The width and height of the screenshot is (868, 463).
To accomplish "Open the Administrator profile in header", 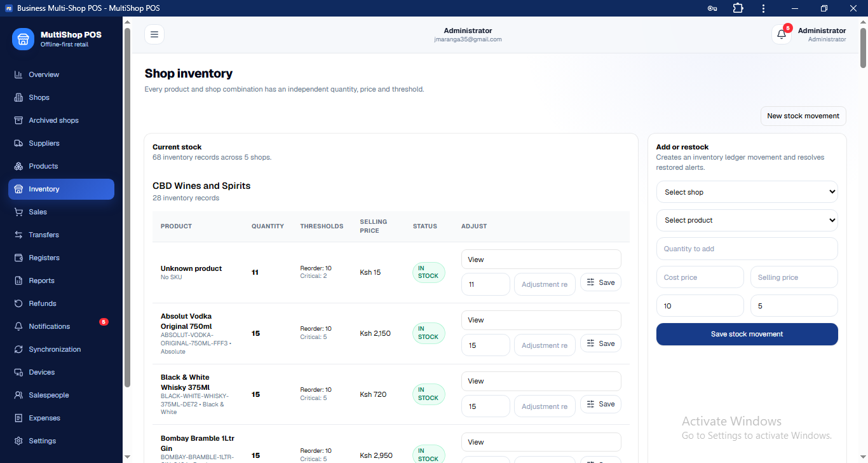I will click(x=822, y=34).
